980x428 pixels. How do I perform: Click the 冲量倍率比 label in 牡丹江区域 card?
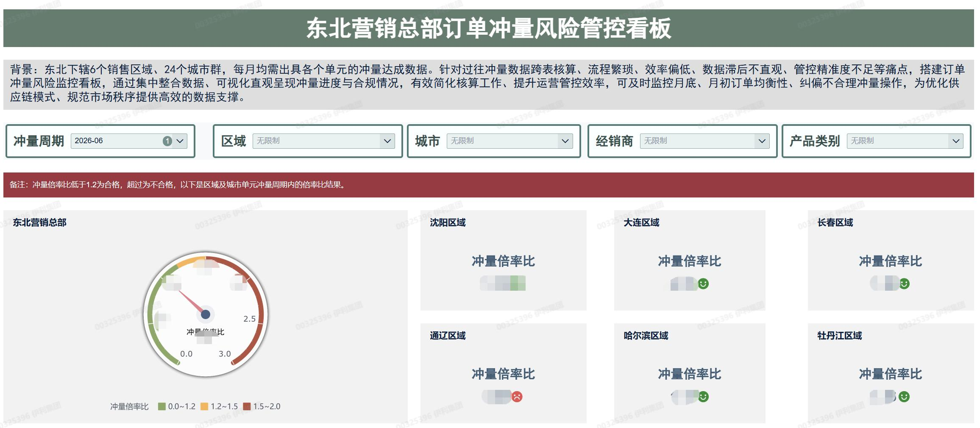[890, 374]
